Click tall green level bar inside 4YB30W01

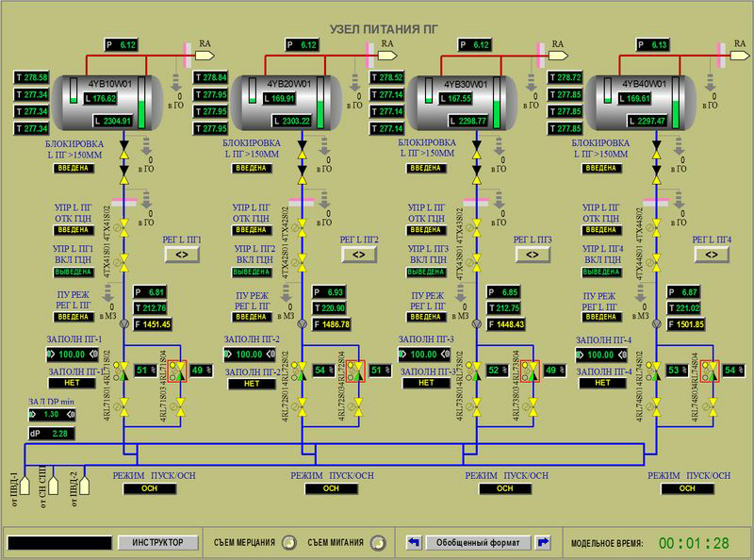pyautogui.click(x=497, y=103)
